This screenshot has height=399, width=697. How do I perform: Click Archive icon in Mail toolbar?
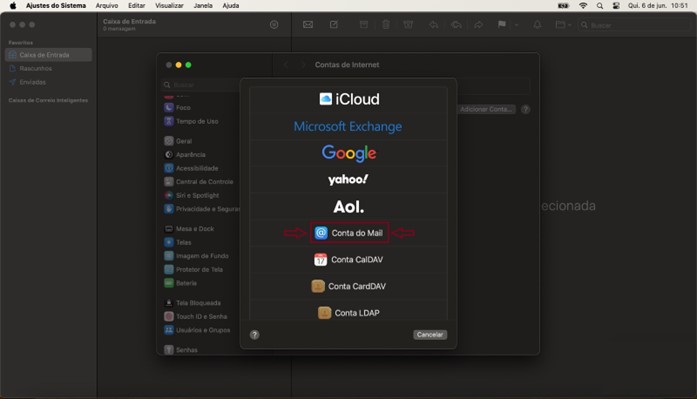pos(364,25)
